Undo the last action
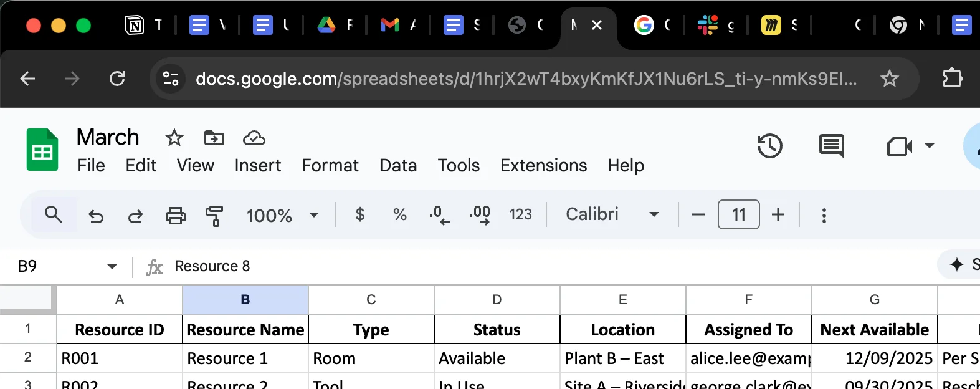 tap(96, 216)
